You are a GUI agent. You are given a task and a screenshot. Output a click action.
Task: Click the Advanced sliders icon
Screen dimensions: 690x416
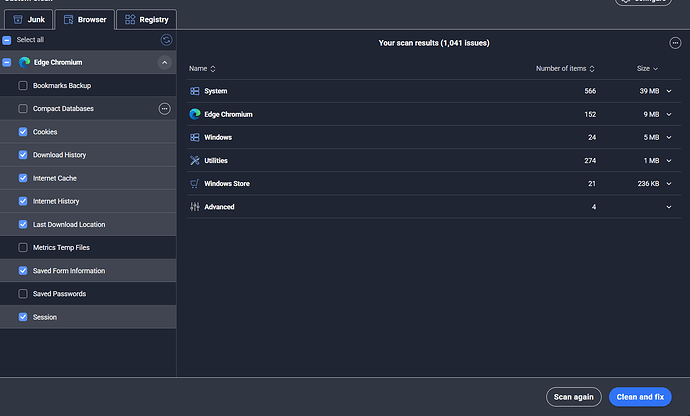click(195, 207)
